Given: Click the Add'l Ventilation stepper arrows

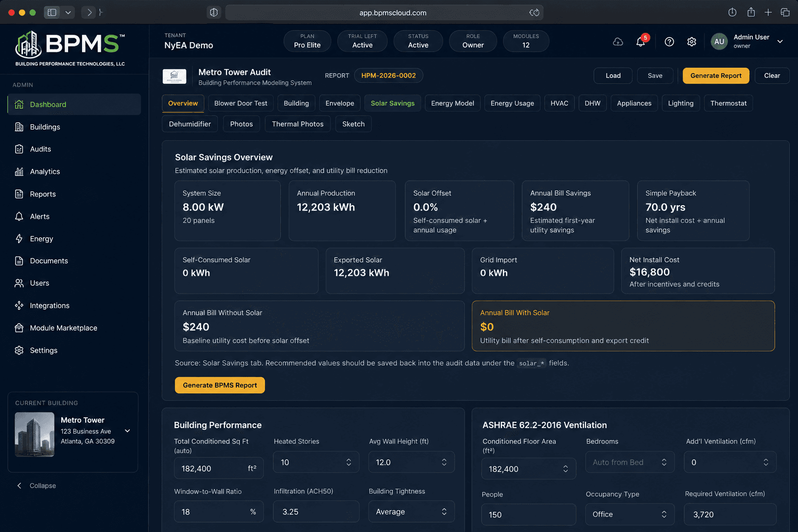Looking at the screenshot, I should [766, 462].
